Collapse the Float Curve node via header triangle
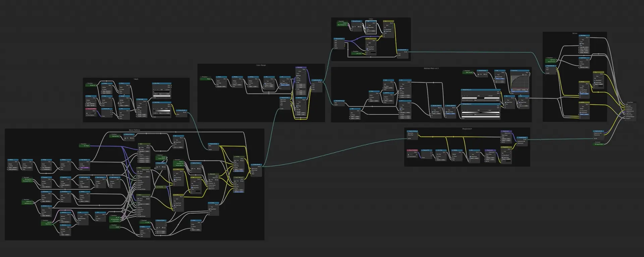The height and width of the screenshot is (257, 644). [512, 71]
